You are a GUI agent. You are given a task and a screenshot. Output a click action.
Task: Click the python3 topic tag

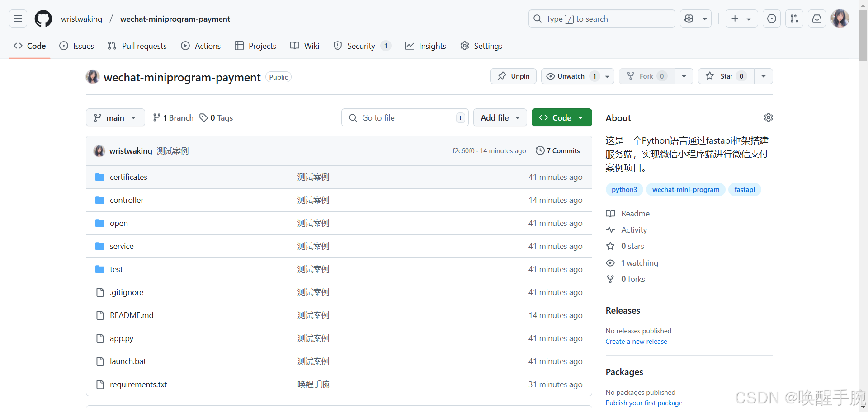(x=624, y=189)
